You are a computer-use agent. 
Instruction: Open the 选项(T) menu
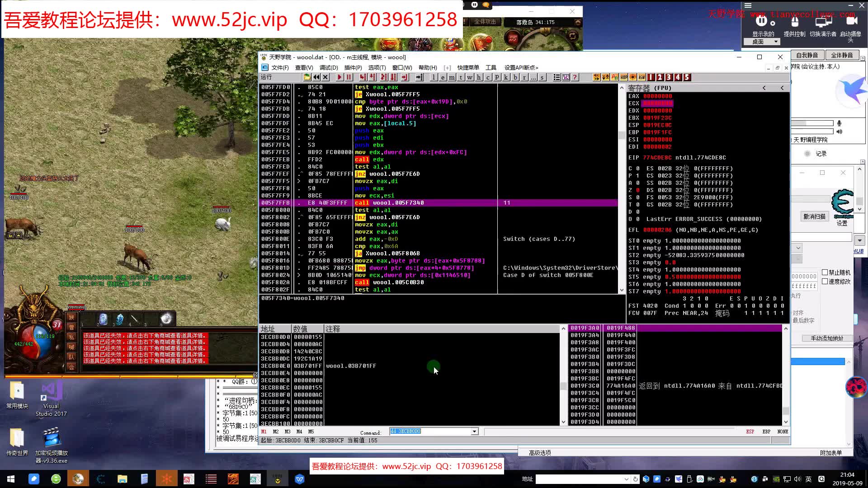tap(377, 67)
